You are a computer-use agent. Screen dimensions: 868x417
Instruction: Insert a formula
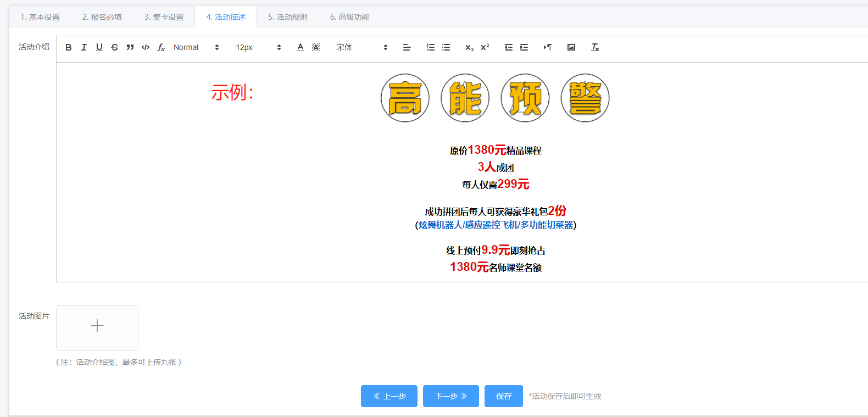click(x=161, y=47)
